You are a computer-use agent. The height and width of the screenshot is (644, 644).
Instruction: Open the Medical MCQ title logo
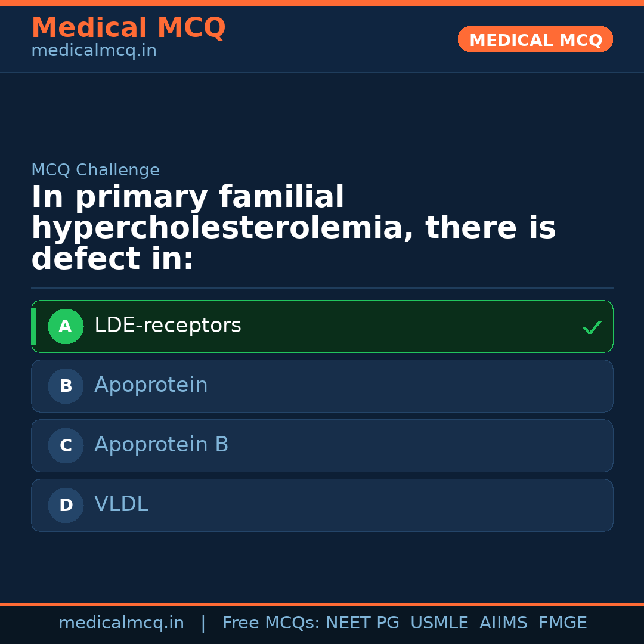point(128,28)
